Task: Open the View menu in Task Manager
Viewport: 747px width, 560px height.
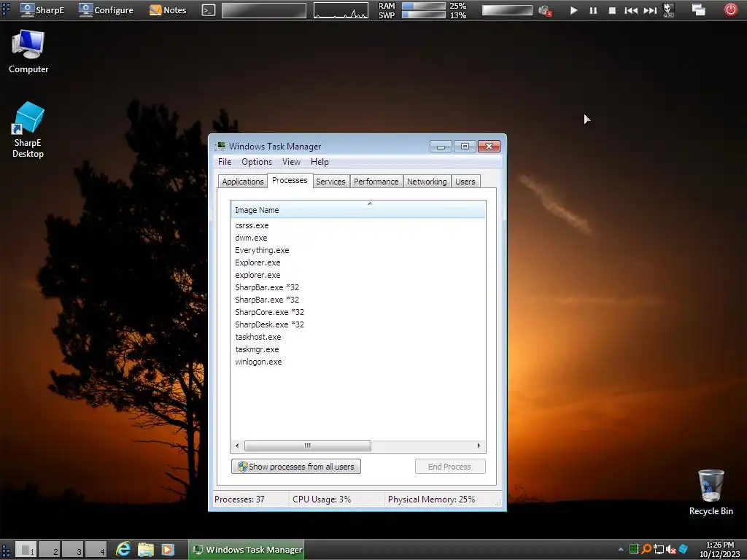Action: [291, 162]
